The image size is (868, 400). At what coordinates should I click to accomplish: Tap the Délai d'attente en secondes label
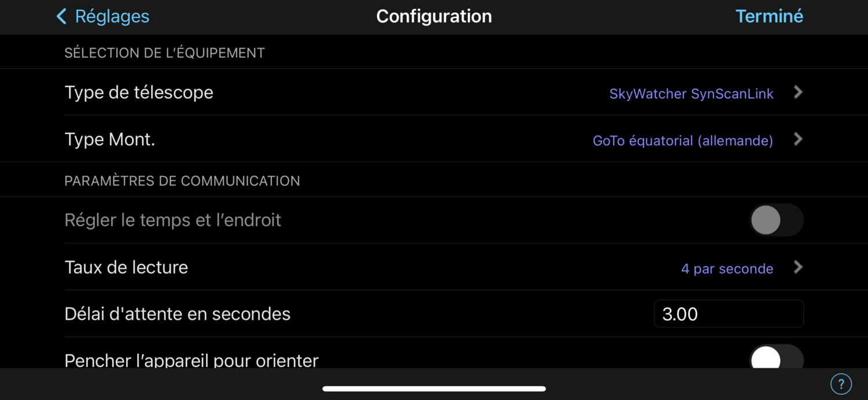point(178,314)
